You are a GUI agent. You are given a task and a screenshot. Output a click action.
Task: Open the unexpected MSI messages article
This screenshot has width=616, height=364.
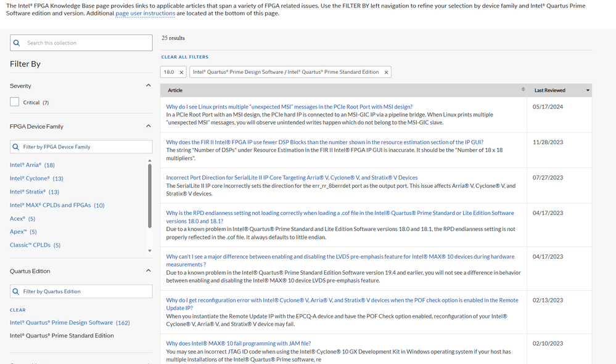tap(289, 107)
